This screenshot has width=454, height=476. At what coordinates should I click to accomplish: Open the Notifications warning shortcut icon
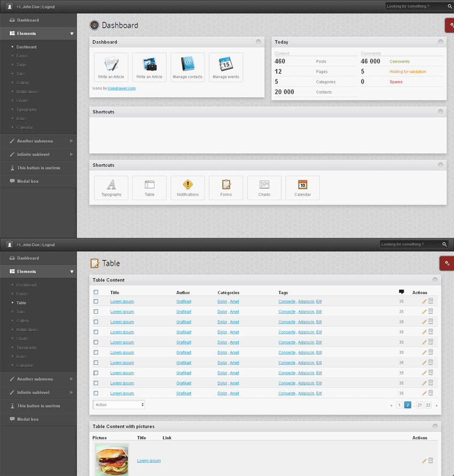187,188
